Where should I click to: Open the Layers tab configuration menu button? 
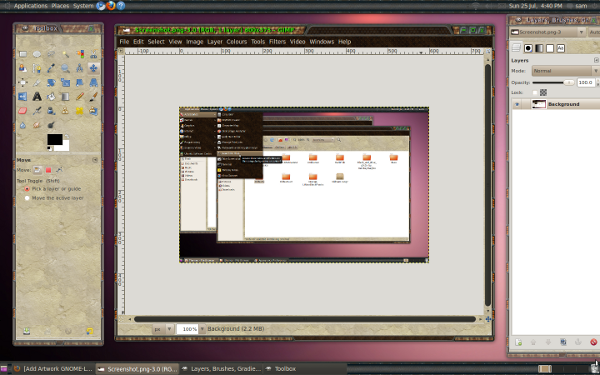596,60
